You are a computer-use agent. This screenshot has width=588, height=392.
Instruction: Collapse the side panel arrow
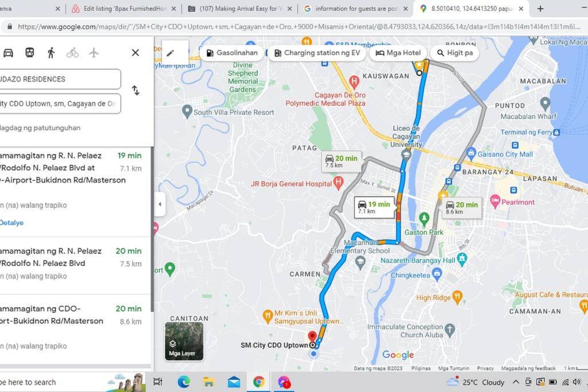pyautogui.click(x=160, y=204)
